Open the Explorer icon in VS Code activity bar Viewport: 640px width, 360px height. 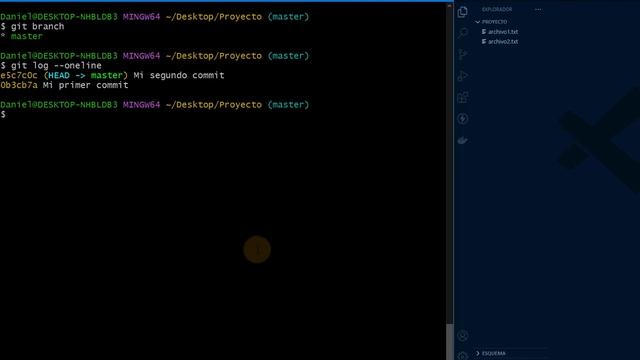[462, 12]
